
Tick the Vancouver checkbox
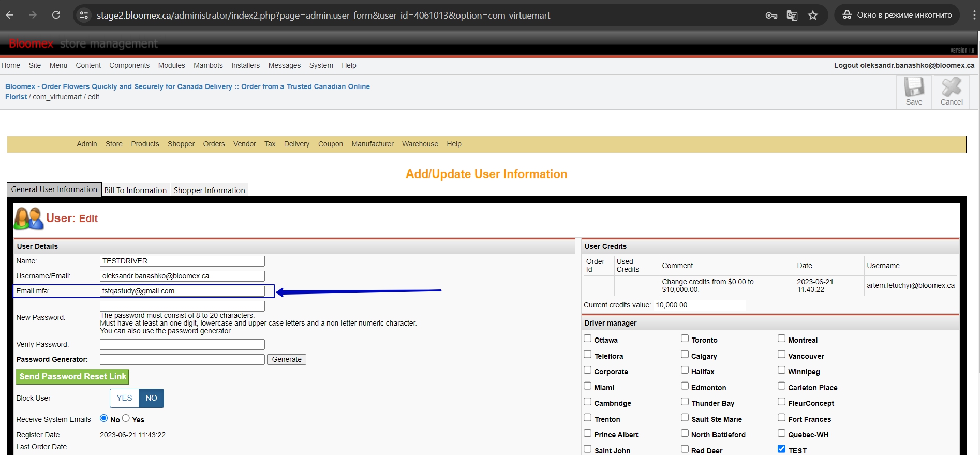point(781,355)
